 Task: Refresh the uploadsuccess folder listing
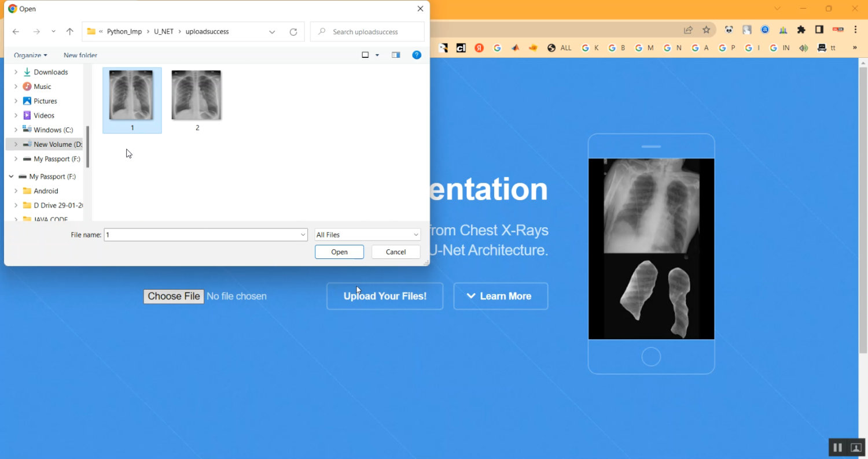[x=293, y=32]
